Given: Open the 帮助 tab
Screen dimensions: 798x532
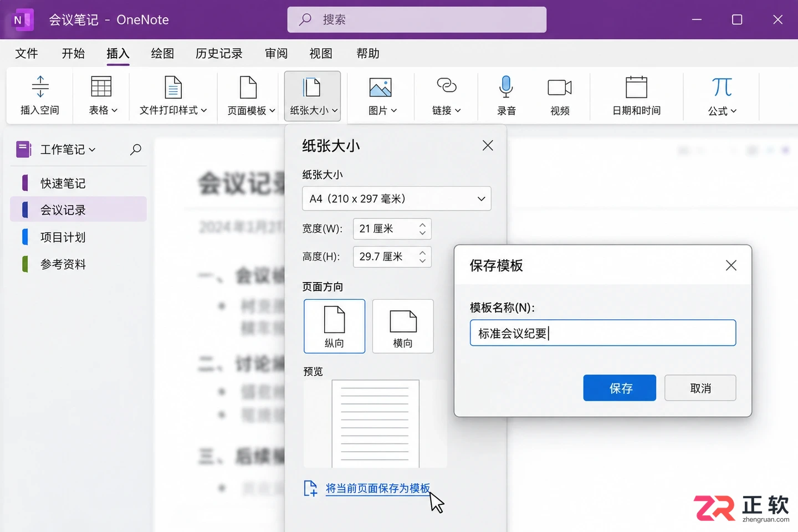Looking at the screenshot, I should pos(368,53).
